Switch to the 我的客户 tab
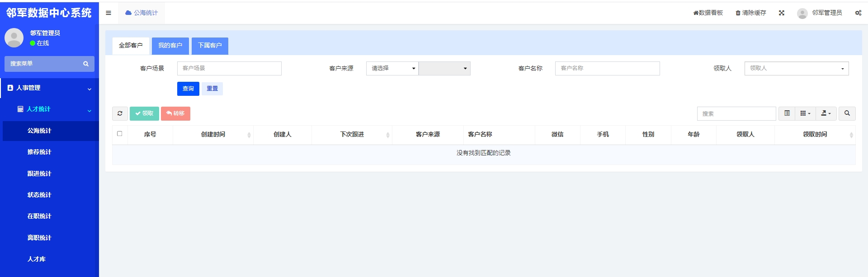Viewport: 868px width, 277px height. pyautogui.click(x=170, y=46)
